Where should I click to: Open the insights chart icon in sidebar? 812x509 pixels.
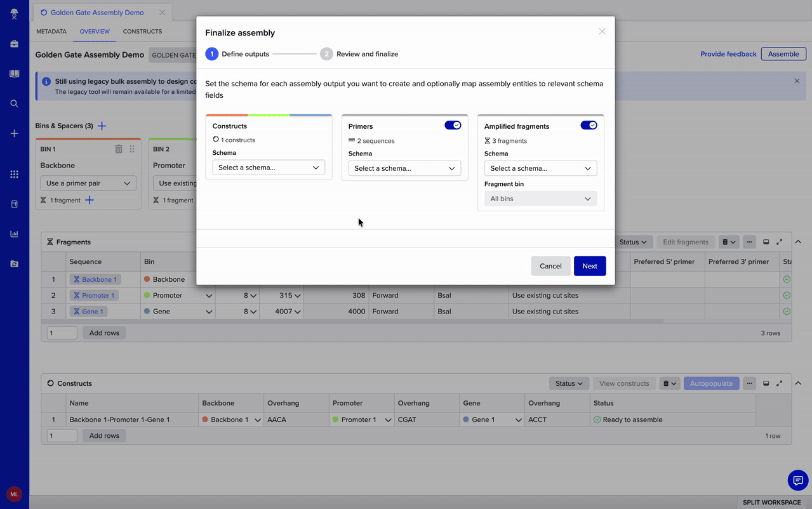(14, 233)
